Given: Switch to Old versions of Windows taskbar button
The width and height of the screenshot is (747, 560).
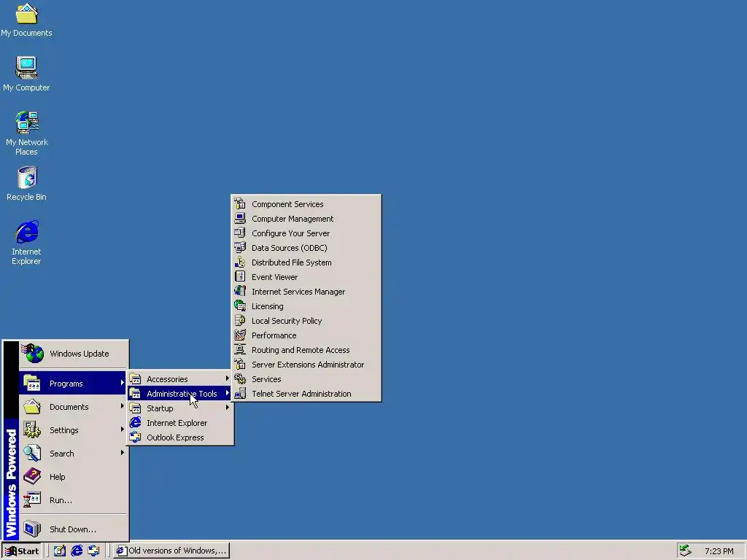Looking at the screenshot, I should click(x=171, y=551).
